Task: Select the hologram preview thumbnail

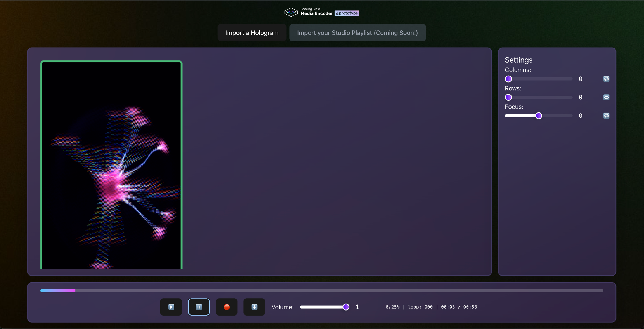Action: click(111, 165)
